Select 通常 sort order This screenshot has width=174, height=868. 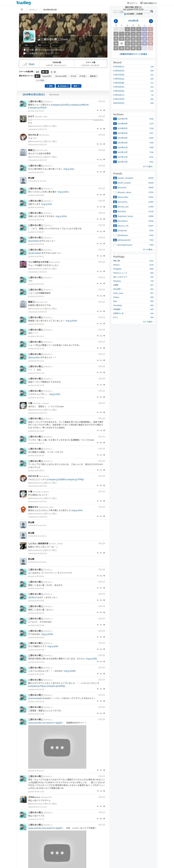(38, 72)
